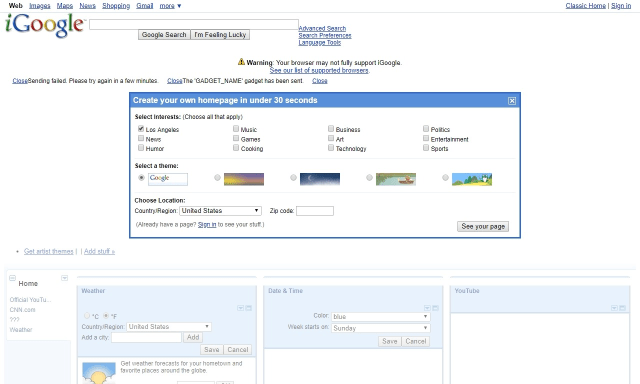Tick the Art checkbox
640x384 pixels.
331,138
